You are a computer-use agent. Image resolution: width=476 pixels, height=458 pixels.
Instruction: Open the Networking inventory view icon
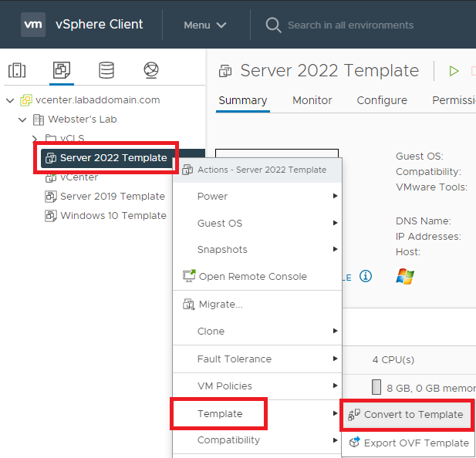(151, 71)
